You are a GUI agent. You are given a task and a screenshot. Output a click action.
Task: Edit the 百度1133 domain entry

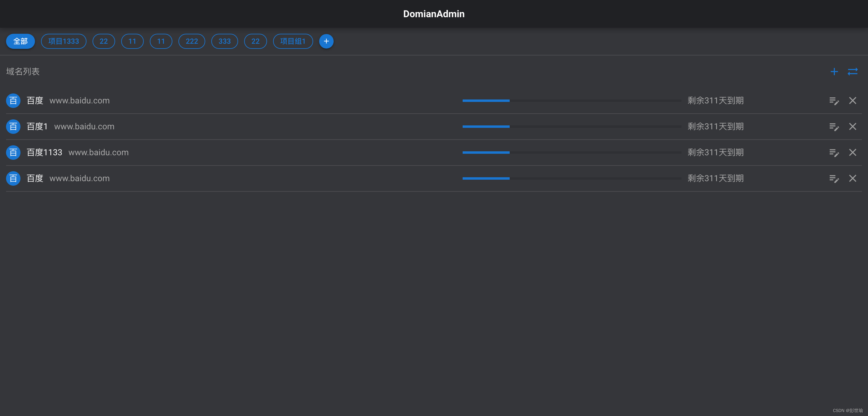tap(834, 153)
